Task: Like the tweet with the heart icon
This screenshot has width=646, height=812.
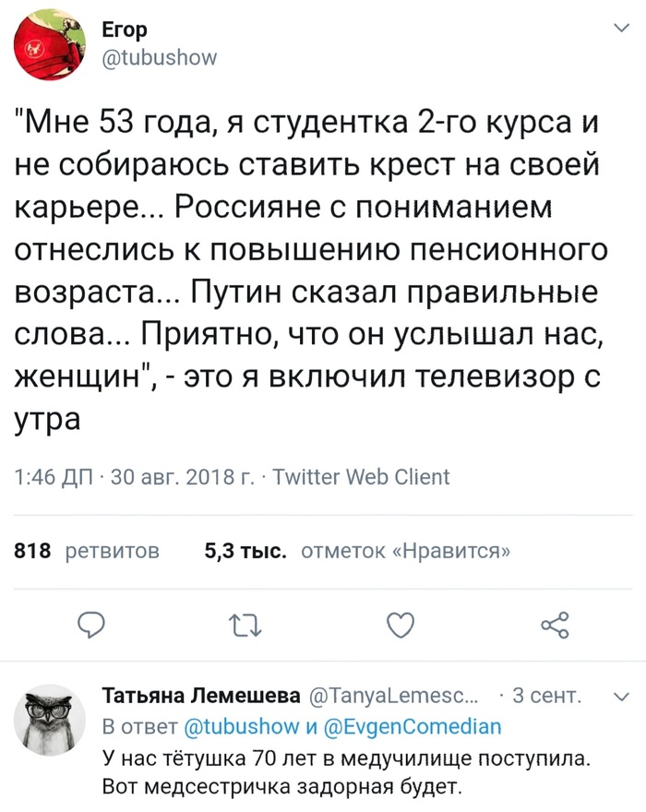Action: coord(400,626)
